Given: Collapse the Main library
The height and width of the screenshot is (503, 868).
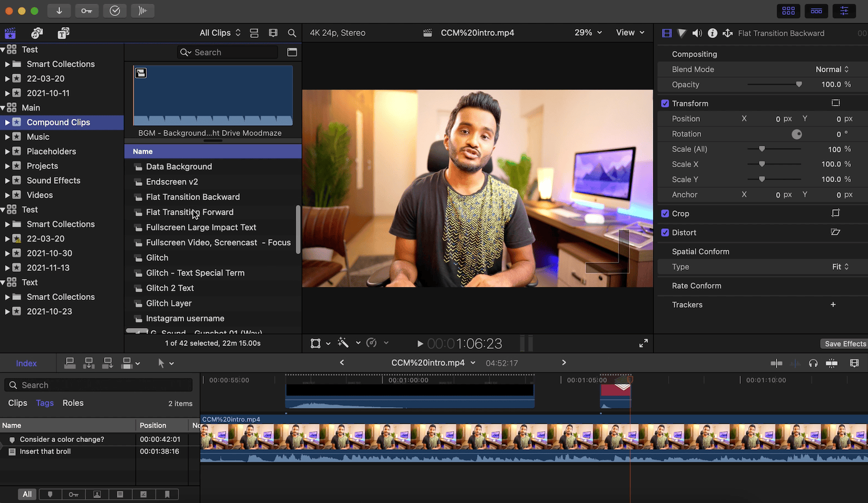Looking at the screenshot, I should [3, 108].
